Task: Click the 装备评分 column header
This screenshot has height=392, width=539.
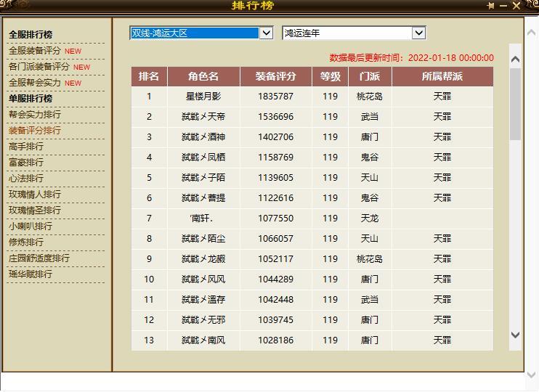Action: pos(275,76)
